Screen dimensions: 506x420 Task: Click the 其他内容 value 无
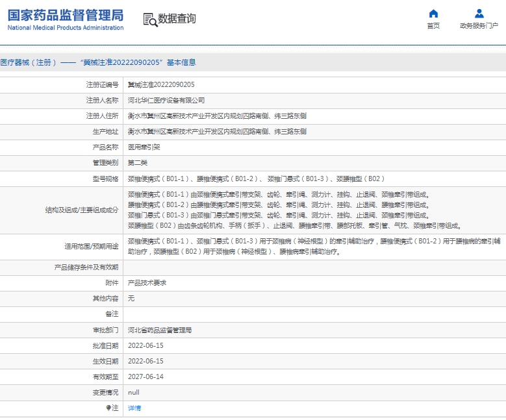click(131, 299)
